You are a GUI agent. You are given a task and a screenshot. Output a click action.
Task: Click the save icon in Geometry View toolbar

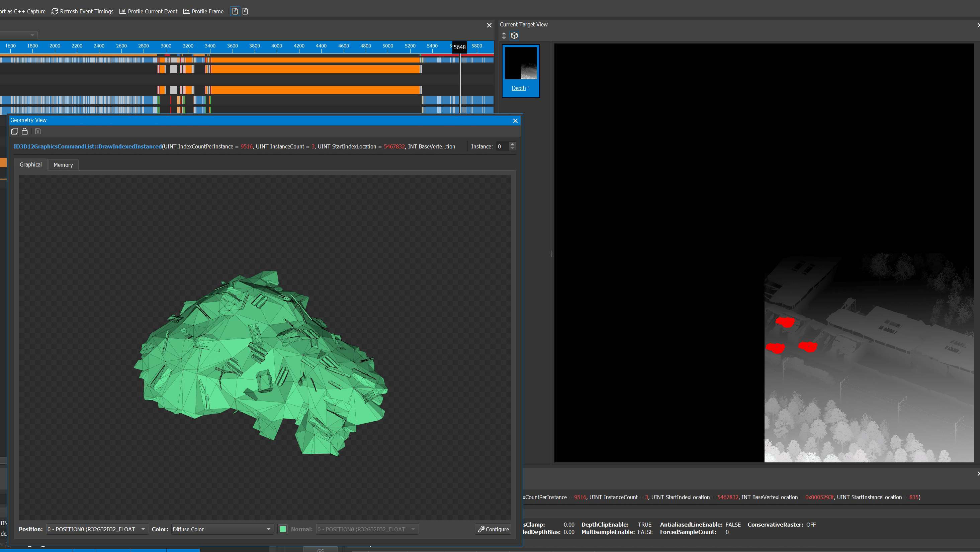[x=38, y=131]
